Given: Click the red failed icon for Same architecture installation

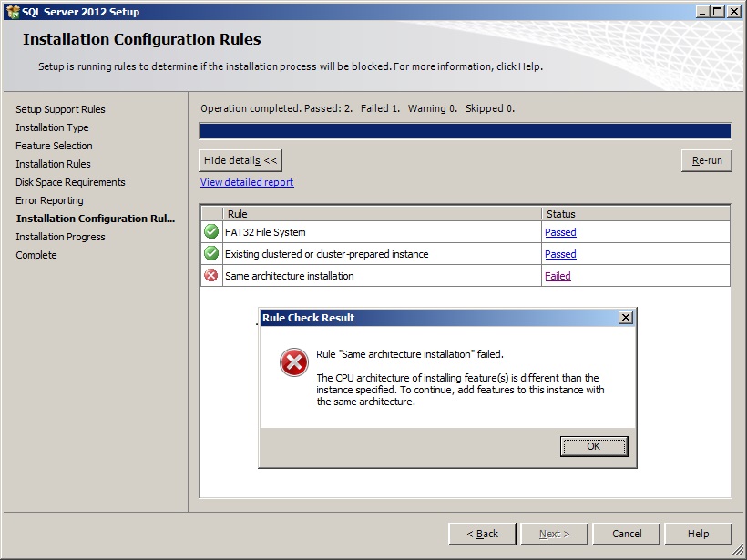Looking at the screenshot, I should 211,275.
